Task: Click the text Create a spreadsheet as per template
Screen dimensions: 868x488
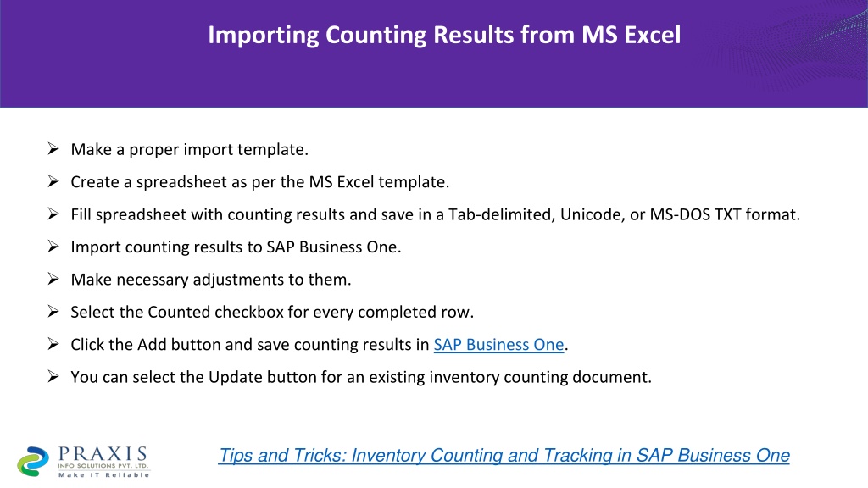Action: coord(260,182)
